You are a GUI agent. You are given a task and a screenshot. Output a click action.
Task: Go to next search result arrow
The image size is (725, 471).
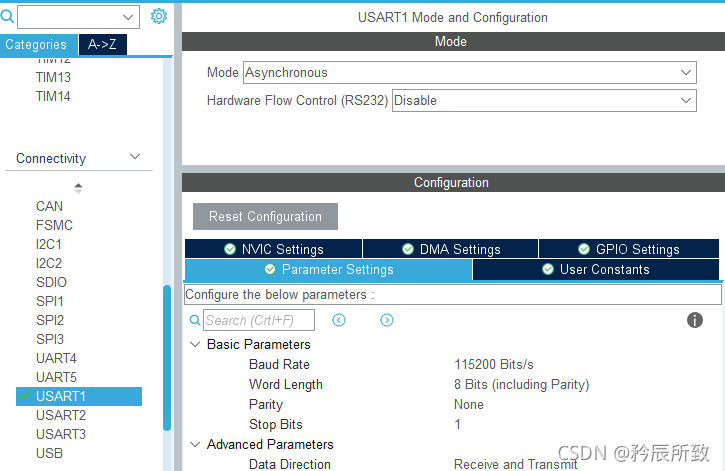click(387, 320)
